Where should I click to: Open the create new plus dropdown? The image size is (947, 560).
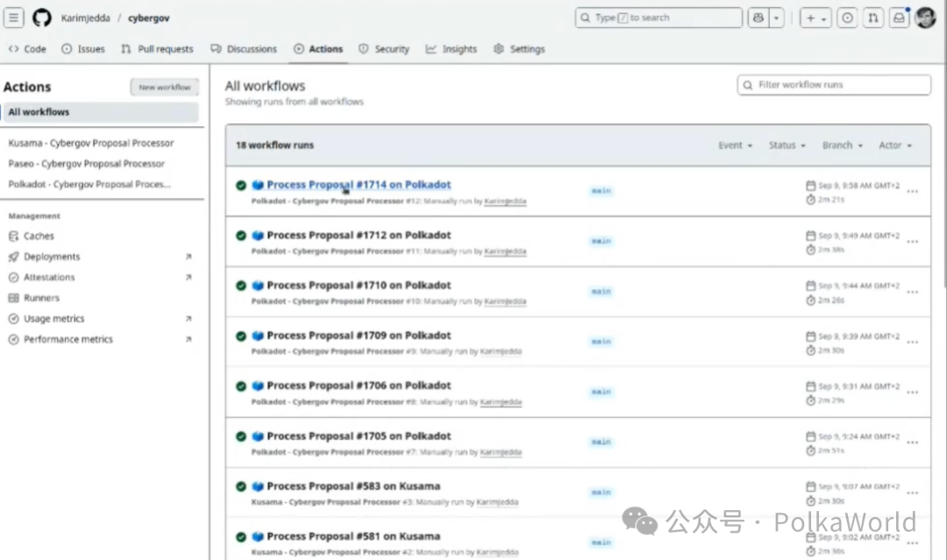point(816,18)
